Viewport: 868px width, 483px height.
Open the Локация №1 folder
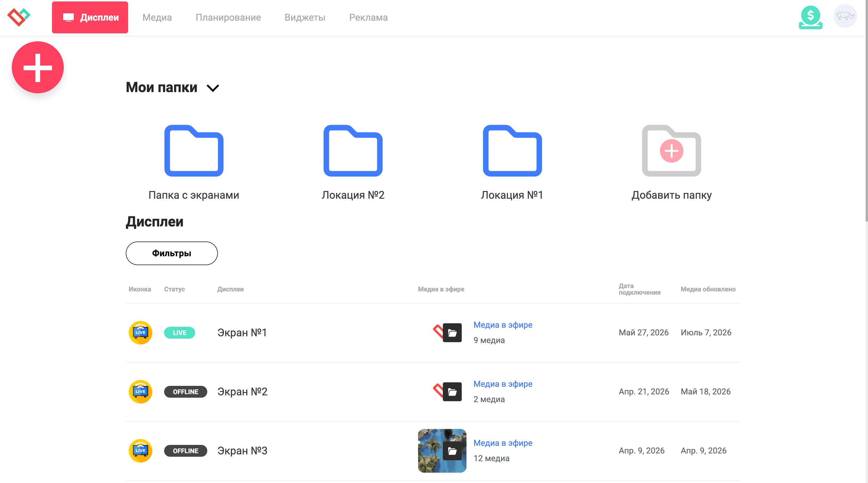point(512,151)
